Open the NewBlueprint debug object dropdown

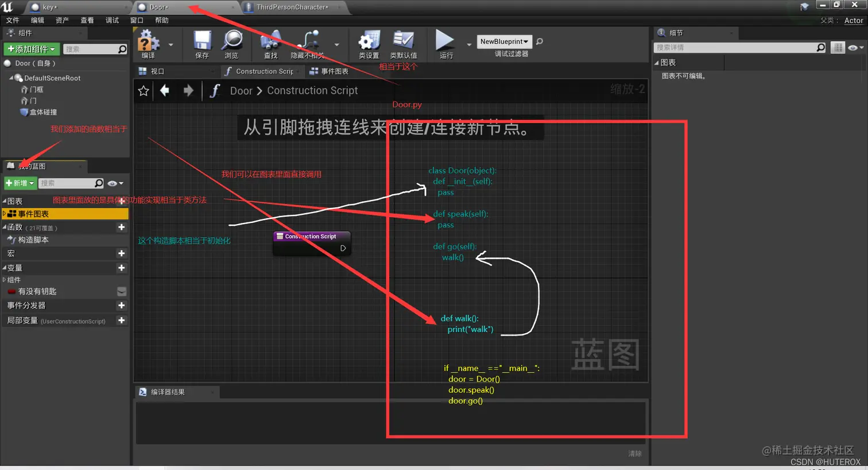click(505, 41)
